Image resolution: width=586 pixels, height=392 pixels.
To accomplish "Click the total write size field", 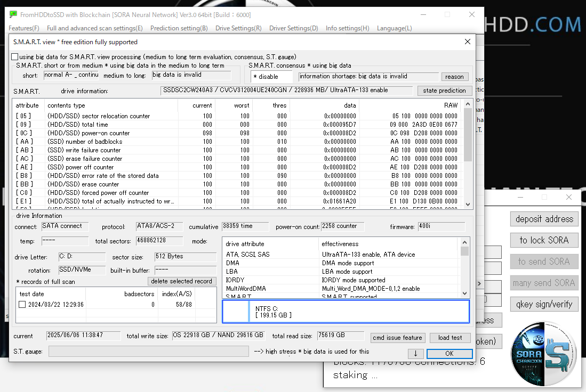I will pyautogui.click(x=218, y=335).
